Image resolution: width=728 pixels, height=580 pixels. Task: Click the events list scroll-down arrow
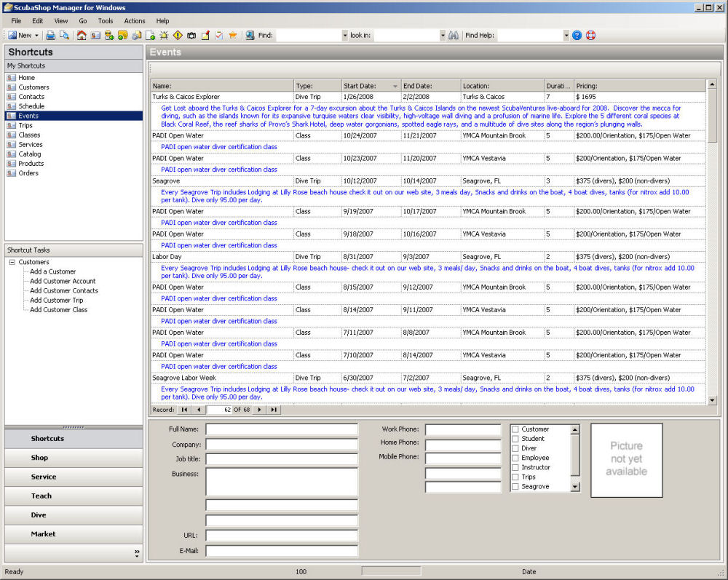pos(712,400)
